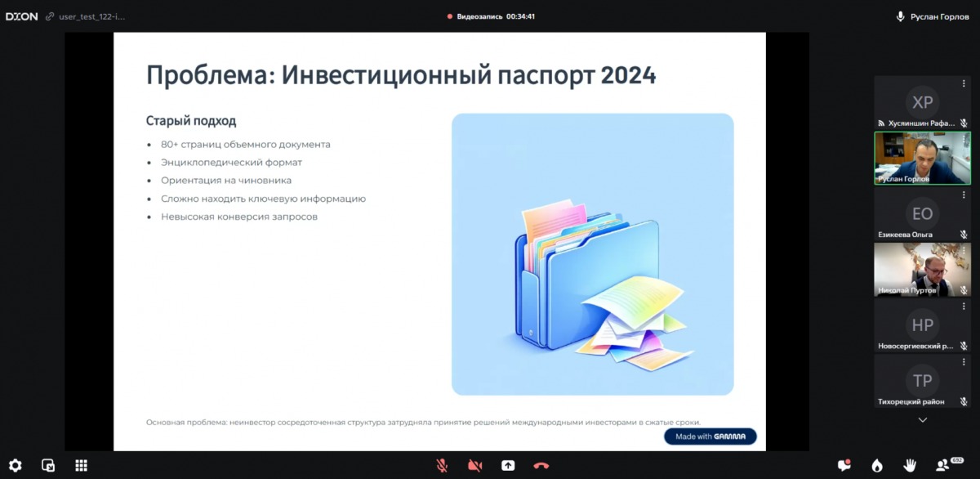Viewport: 980px width, 479px height.
Task: Open the grid layout view
Action: tap(81, 465)
